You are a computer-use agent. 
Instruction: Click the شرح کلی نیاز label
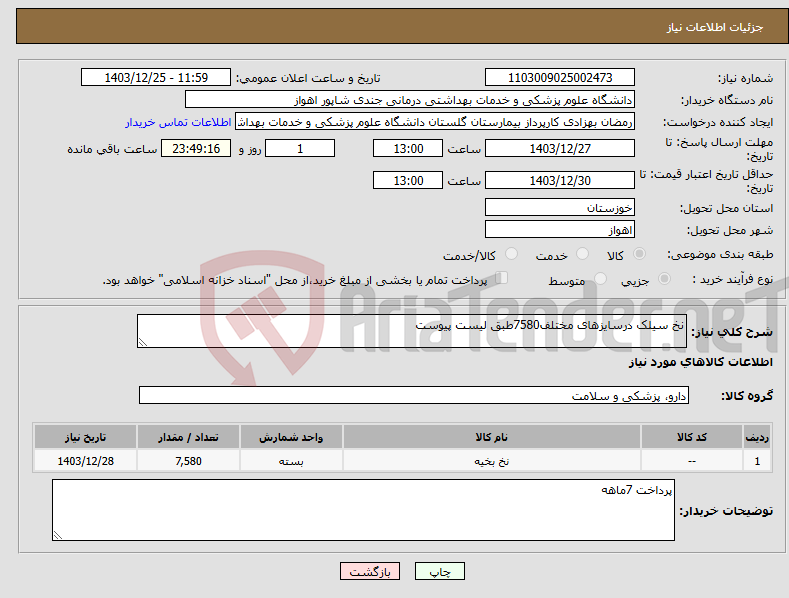[732, 332]
